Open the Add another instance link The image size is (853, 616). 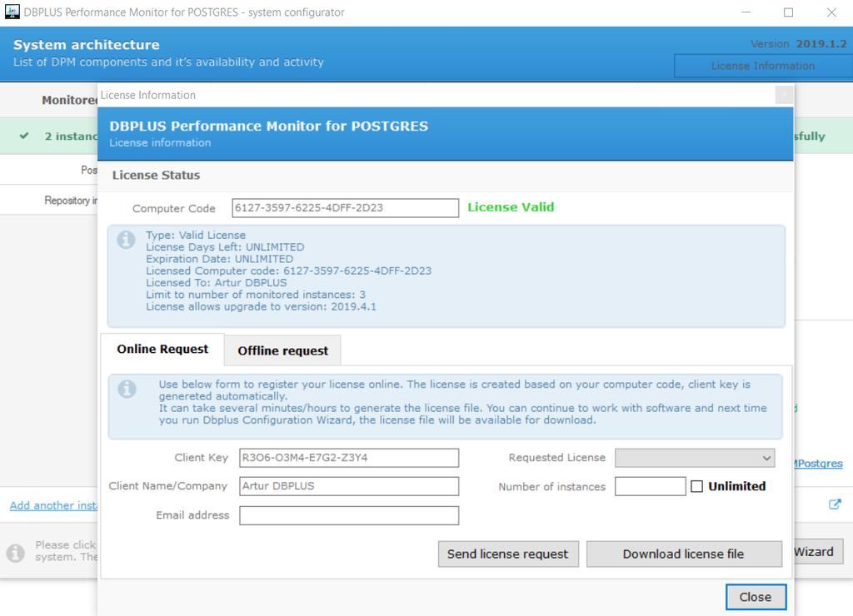[x=53, y=505]
